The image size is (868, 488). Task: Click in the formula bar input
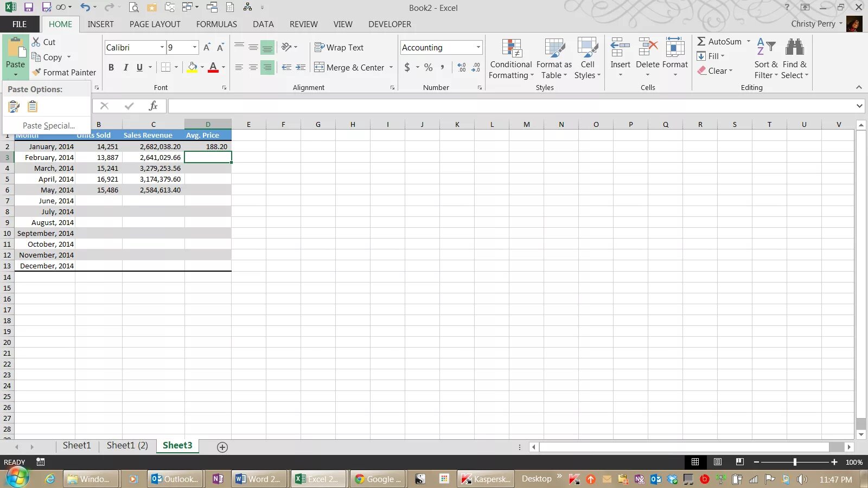(x=512, y=106)
